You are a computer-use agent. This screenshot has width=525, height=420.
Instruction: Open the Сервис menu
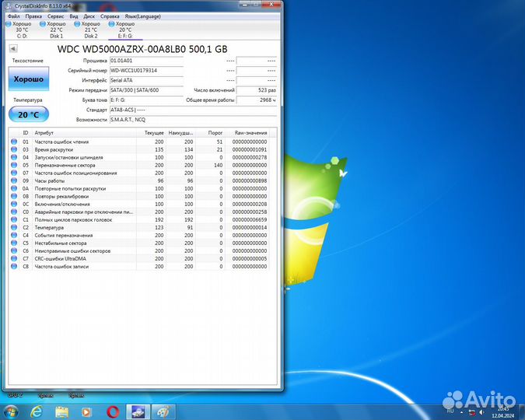click(x=56, y=16)
